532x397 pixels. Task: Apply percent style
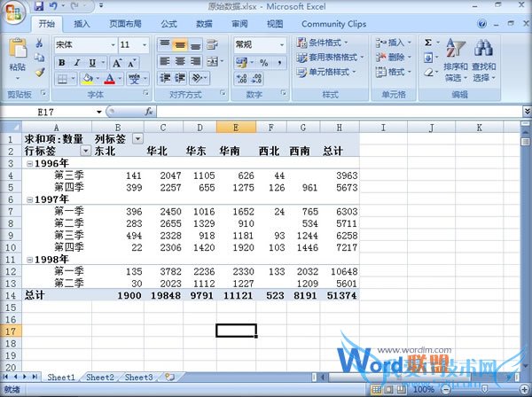pyautogui.click(x=263, y=62)
